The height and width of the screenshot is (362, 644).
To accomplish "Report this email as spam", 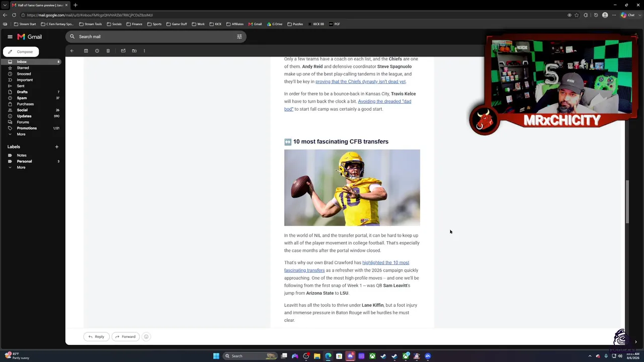I will [x=97, y=51].
